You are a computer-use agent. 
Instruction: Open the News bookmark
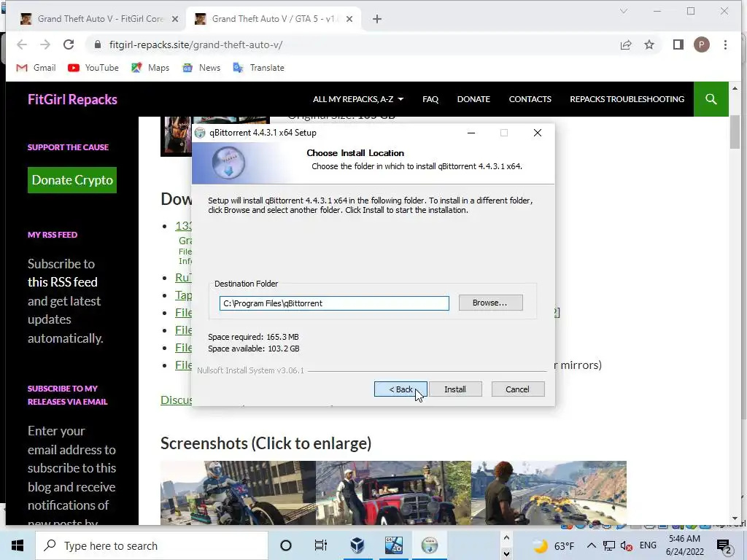(x=201, y=68)
